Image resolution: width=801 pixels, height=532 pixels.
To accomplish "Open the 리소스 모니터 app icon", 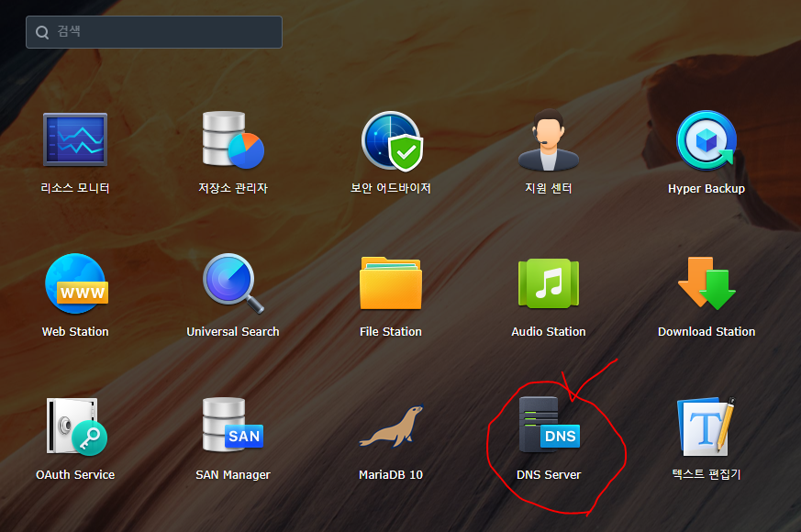I will tap(75, 140).
